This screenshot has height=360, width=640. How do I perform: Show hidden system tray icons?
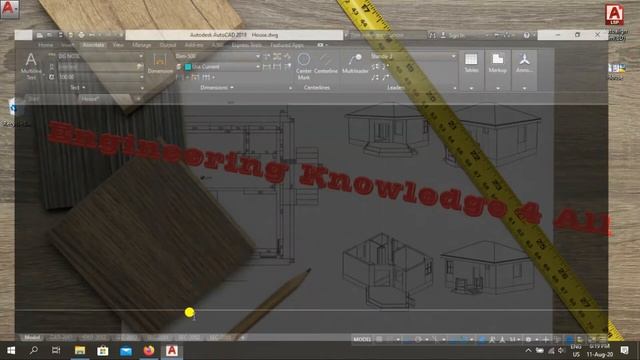coord(528,351)
